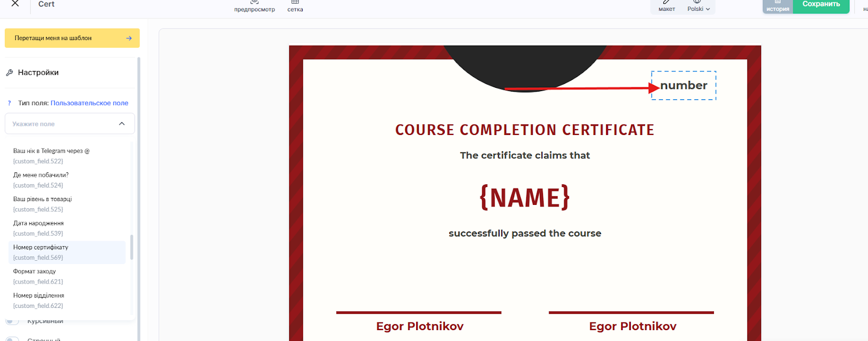
Task: Switch to макет layout mode
Action: pos(667,5)
